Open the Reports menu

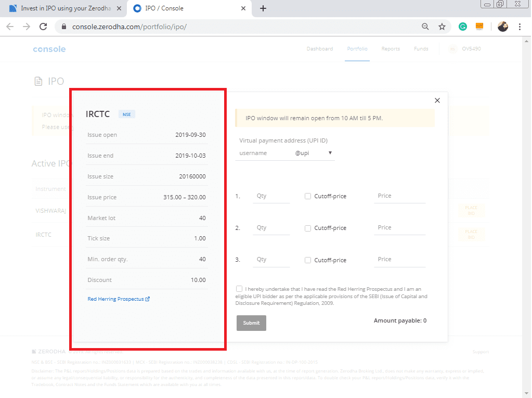click(x=391, y=49)
